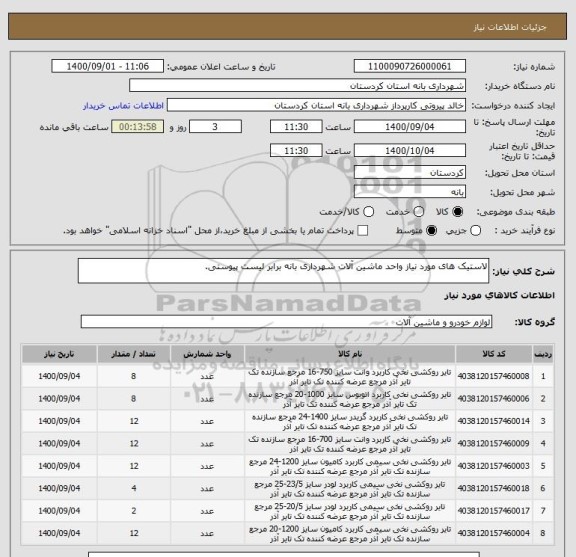
Task: Click product code 4038120157460009
Action: pyautogui.click(x=494, y=443)
